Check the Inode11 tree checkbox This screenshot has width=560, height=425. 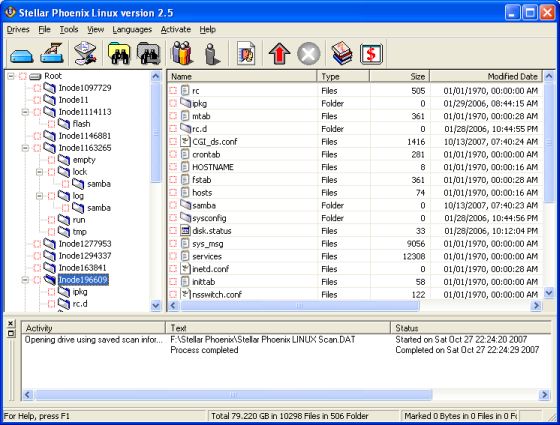(37, 100)
